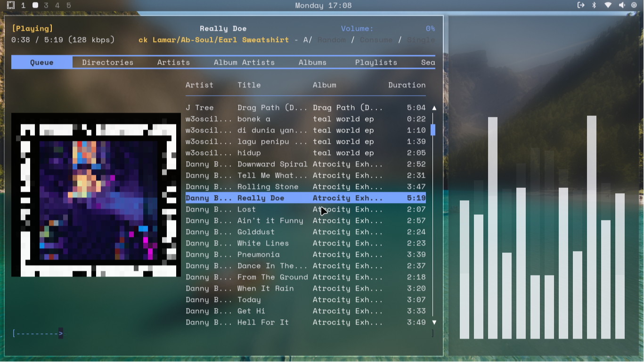
Task: Open the Wi-Fi network icon
Action: [608, 5]
